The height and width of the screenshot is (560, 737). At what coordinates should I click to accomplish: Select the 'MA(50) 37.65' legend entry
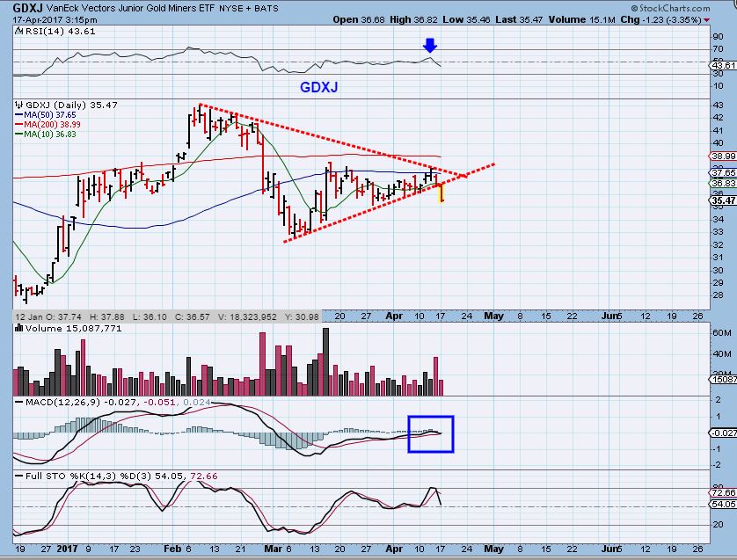46,115
